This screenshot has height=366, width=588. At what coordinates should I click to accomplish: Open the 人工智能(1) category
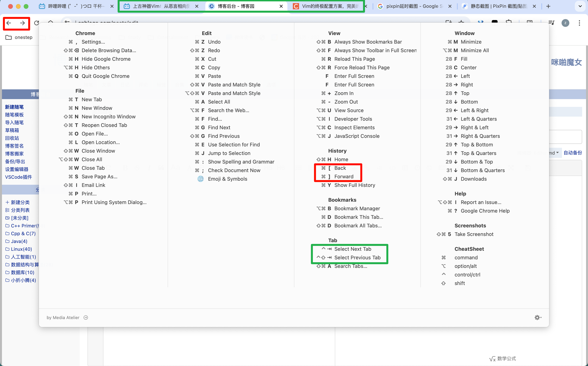pos(24,257)
